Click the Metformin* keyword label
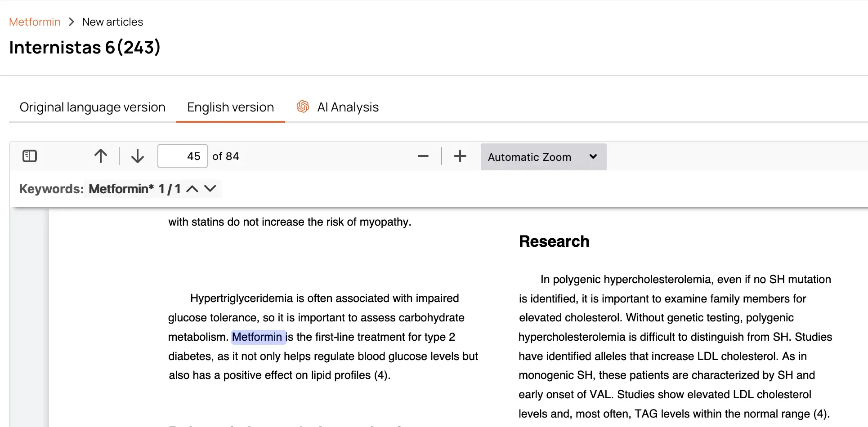This screenshot has height=427, width=868. (121, 189)
